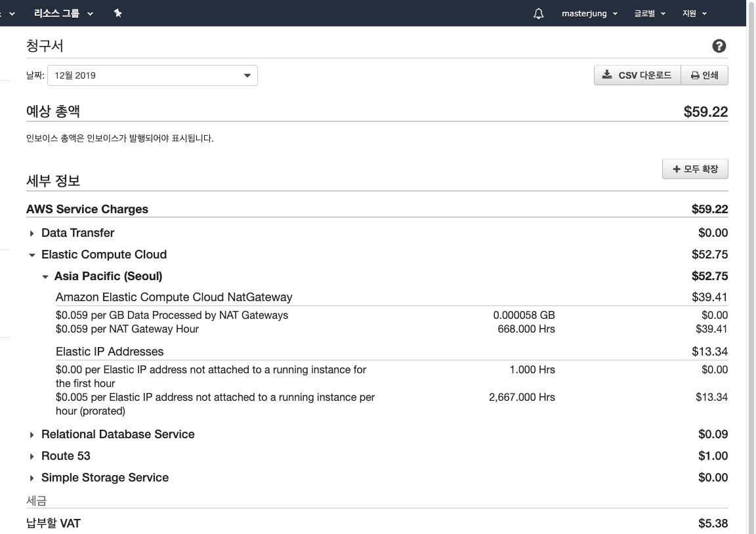Screen dimensions: 756x534
Task: Click the Elastic IP Addresses $13.34 total
Action: [709, 352]
